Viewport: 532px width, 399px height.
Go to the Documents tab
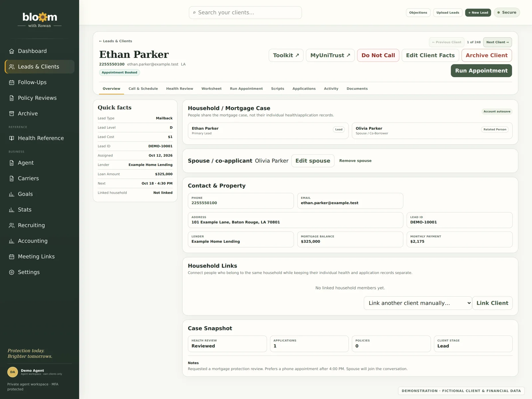(357, 89)
